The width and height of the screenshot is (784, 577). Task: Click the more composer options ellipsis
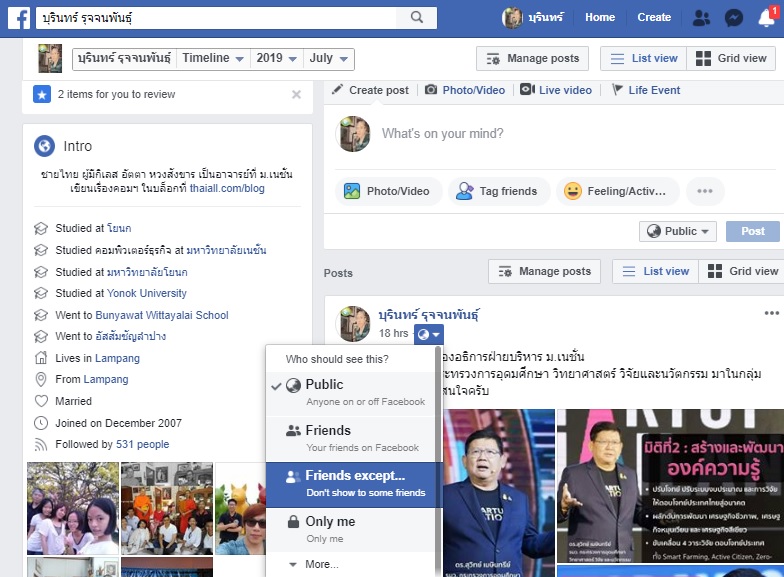[705, 191]
